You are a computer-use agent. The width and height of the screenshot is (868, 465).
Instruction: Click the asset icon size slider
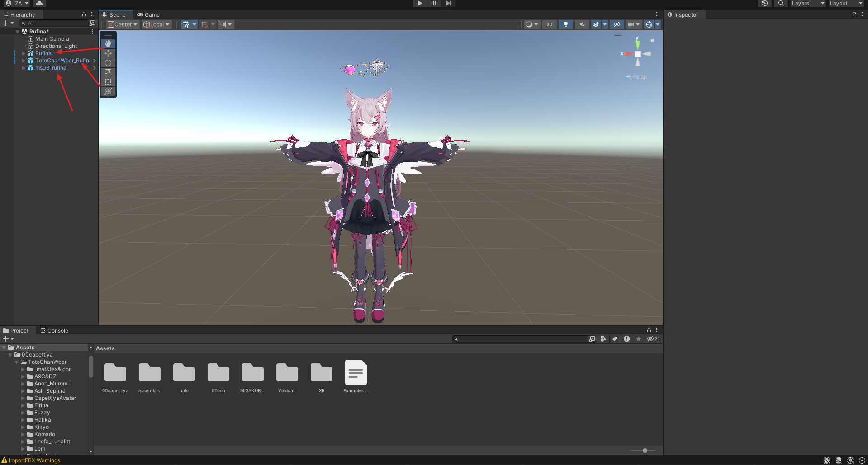tap(645, 451)
